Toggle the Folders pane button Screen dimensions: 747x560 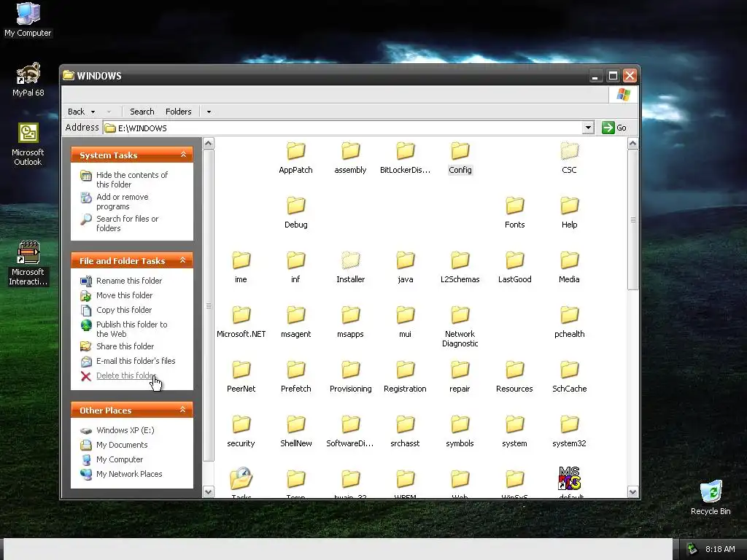tap(178, 112)
